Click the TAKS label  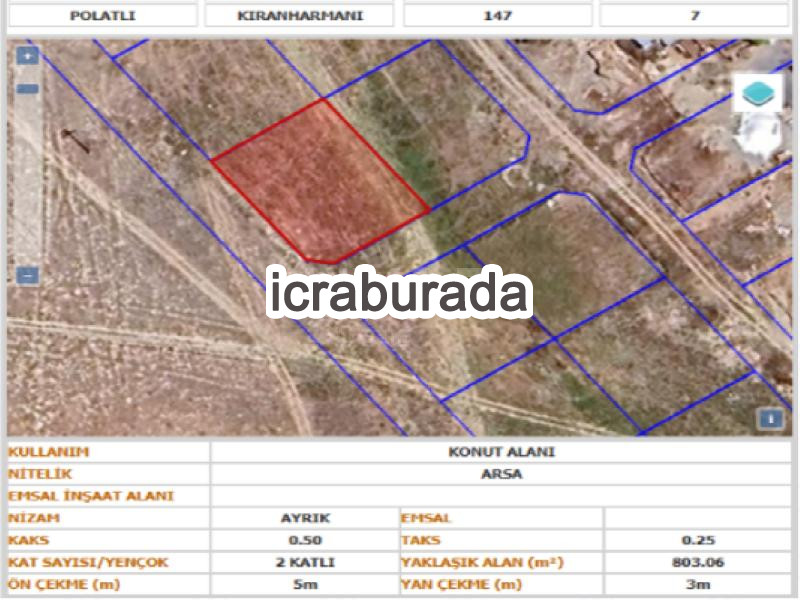pos(420,540)
